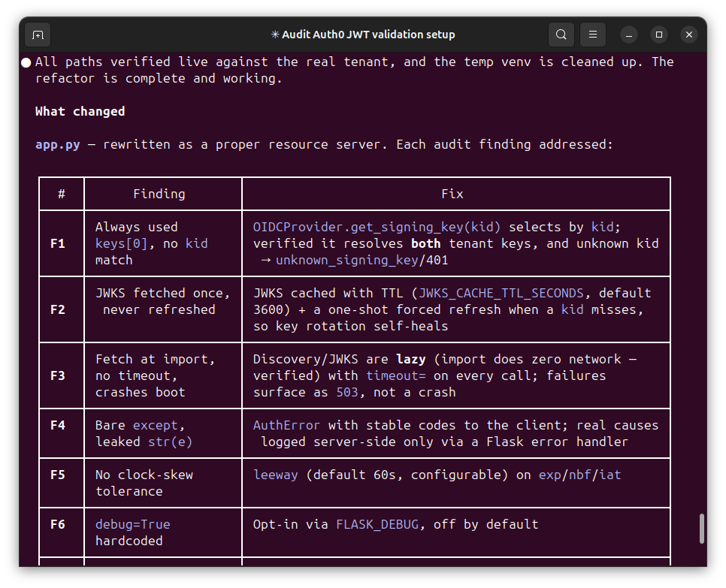Click the bold word 'lazy'
The height and width of the screenshot is (588, 726).
(x=410, y=360)
